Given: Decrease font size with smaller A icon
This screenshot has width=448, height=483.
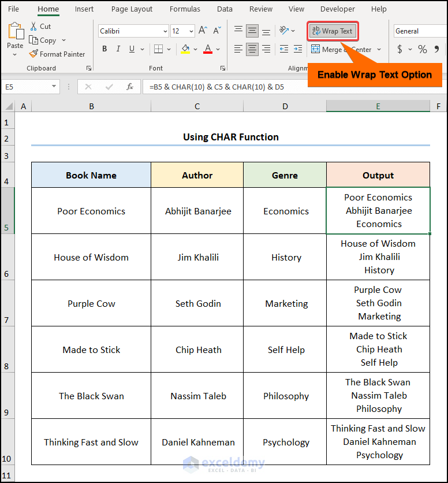Looking at the screenshot, I should [x=217, y=30].
